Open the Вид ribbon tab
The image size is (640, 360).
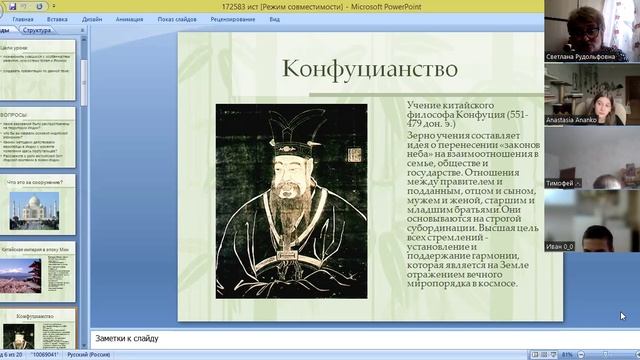(x=275, y=19)
